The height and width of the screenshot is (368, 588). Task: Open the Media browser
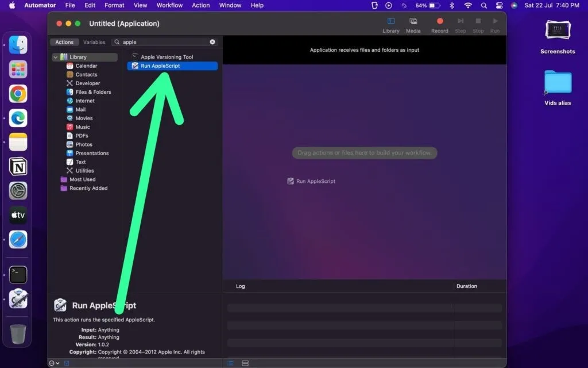[x=413, y=25]
